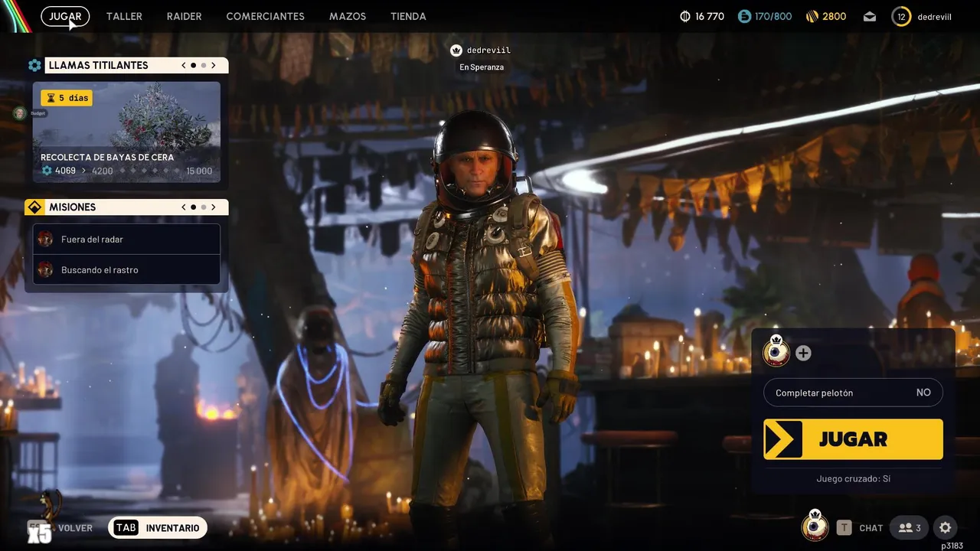The height and width of the screenshot is (551, 980).
Task: Open the Fuera del radar mission
Action: [x=126, y=239]
